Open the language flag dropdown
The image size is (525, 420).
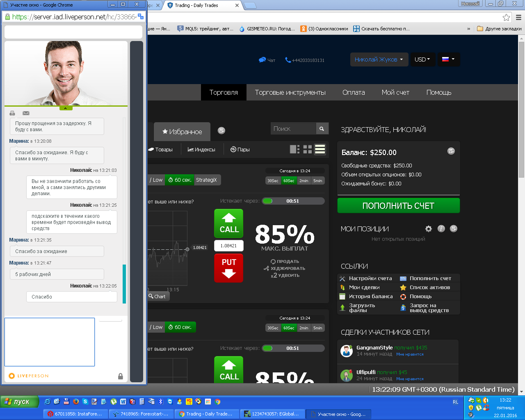tap(448, 59)
